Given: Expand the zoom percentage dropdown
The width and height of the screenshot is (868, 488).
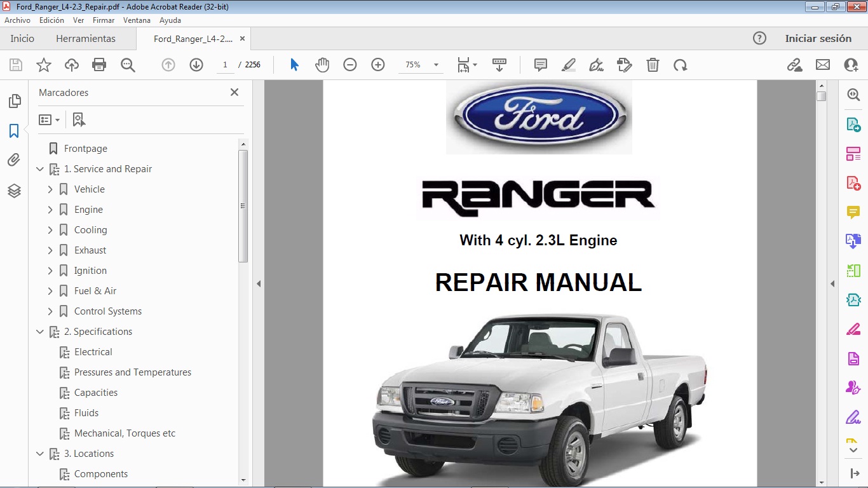Looking at the screenshot, I should pos(435,64).
